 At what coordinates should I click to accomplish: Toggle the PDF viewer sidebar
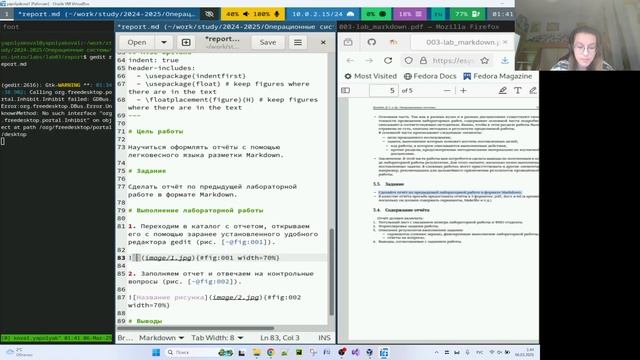(x=345, y=91)
